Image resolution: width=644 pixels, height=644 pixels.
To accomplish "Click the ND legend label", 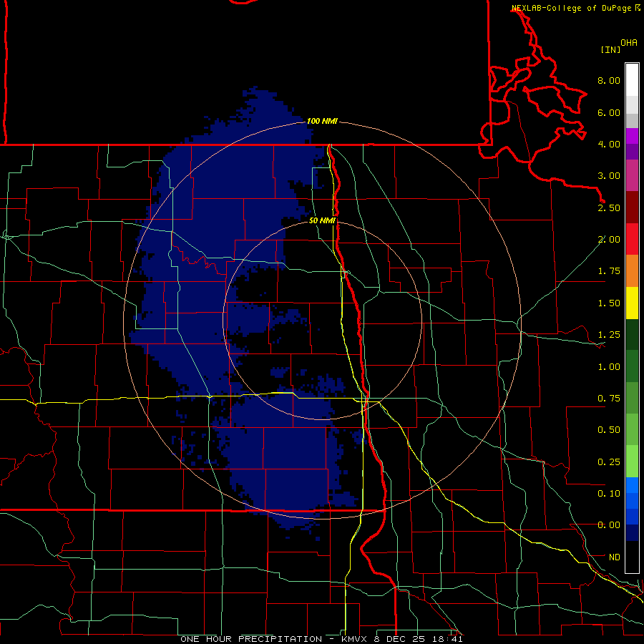I will click(615, 557).
